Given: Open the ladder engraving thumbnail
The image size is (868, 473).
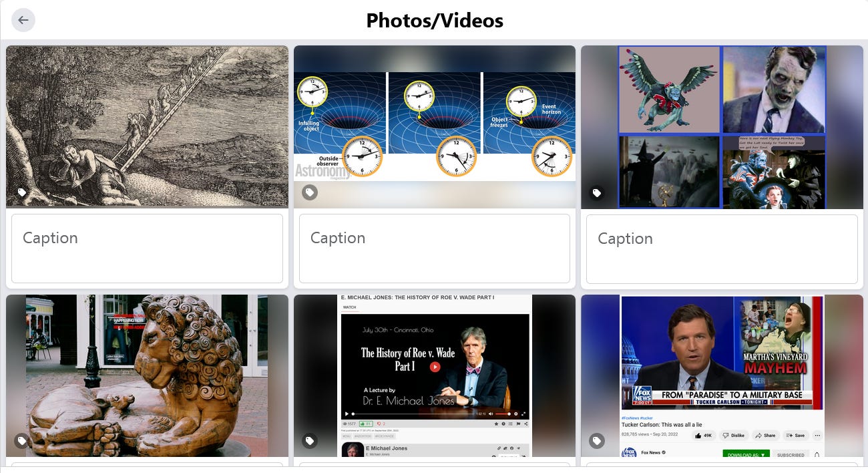Looking at the screenshot, I should pyautogui.click(x=147, y=126).
